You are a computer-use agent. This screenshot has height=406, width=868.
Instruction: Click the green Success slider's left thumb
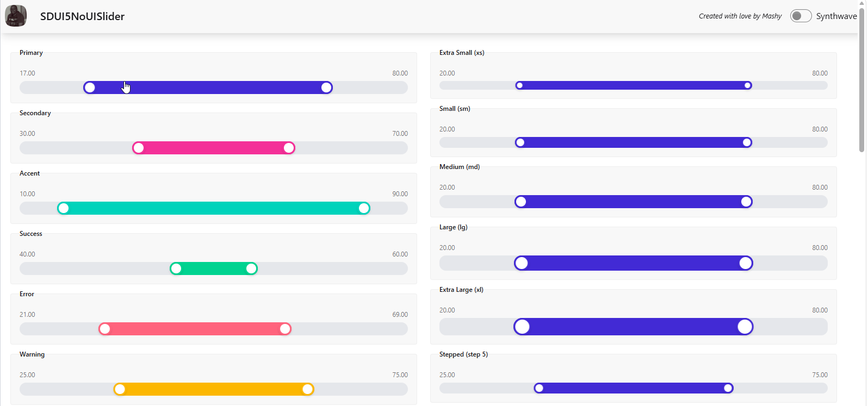tap(176, 268)
